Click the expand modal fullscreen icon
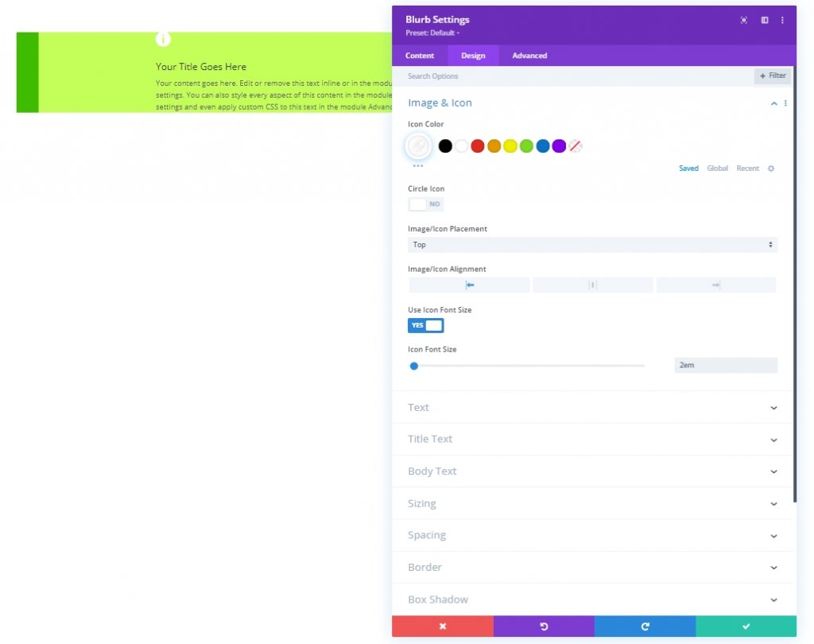 coord(744,20)
